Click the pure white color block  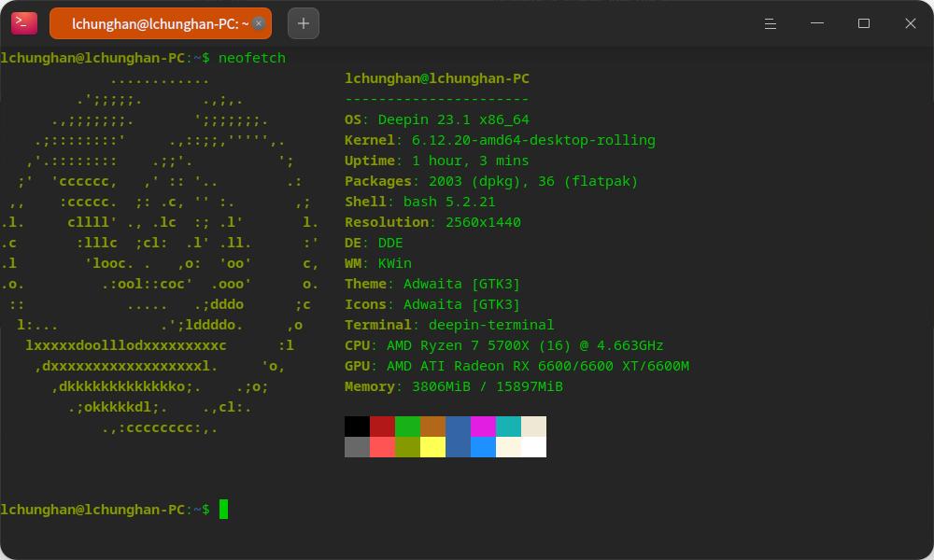tap(533, 447)
